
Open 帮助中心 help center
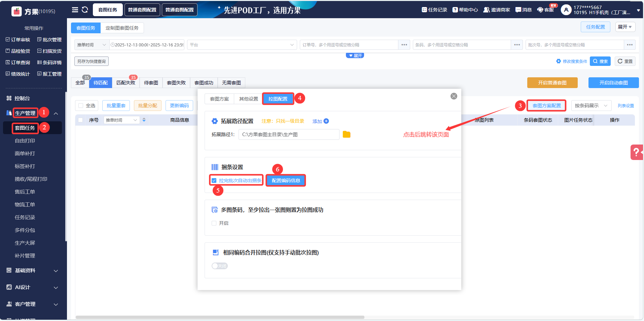click(x=465, y=10)
